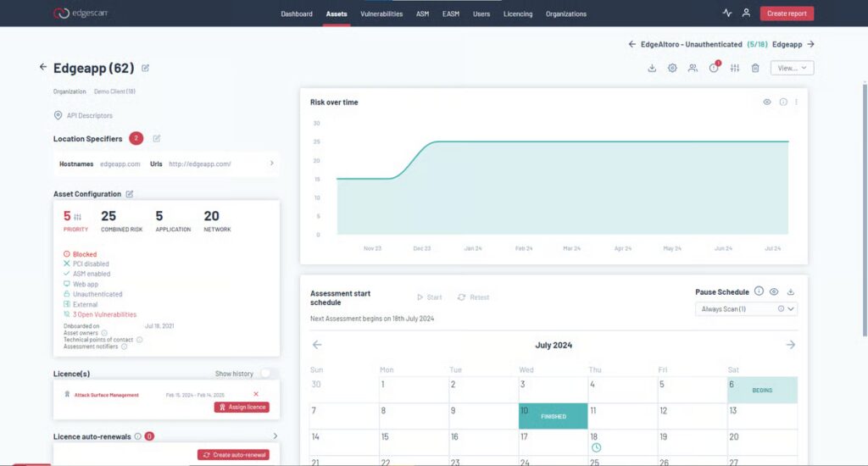Go to next month in calendar

791,345
